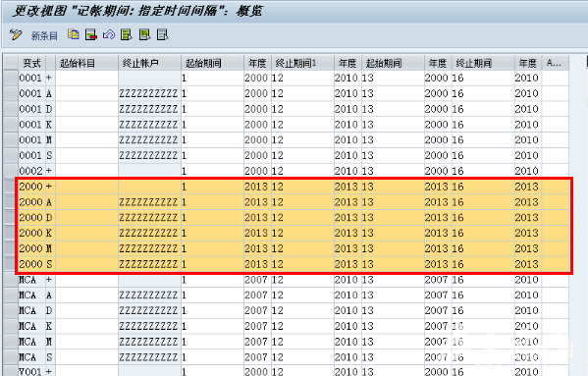Toggle the row selector for 0001 K
Viewport: 588px width, 376px height.
pyautogui.click(x=11, y=125)
